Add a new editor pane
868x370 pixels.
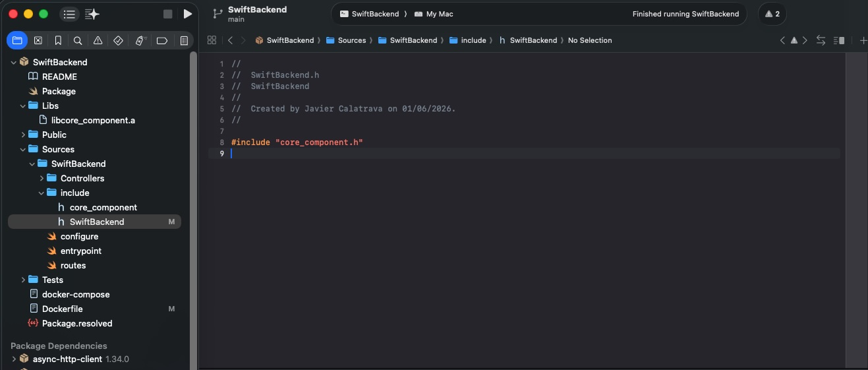coord(863,40)
